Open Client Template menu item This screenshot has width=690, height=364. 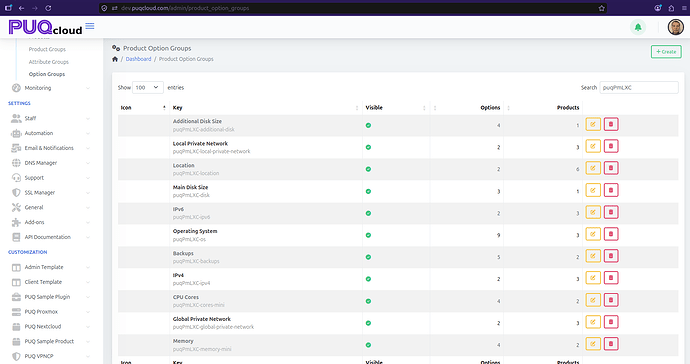(x=51, y=282)
